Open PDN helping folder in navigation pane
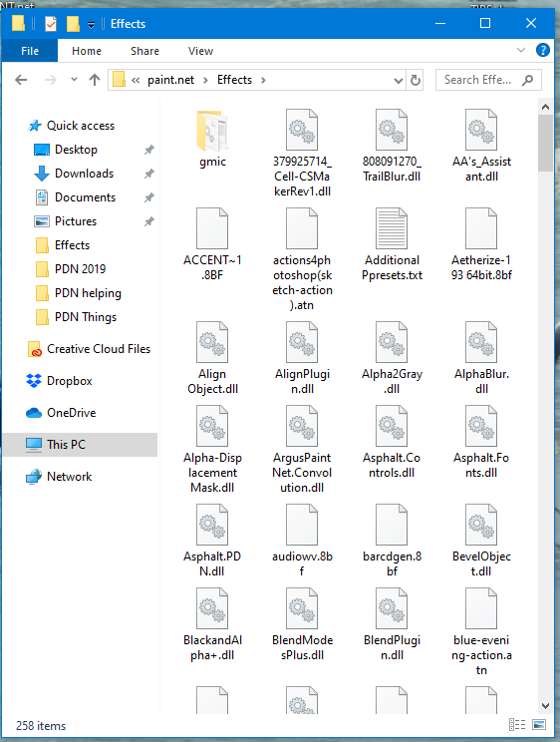This screenshot has width=560, height=742. pyautogui.click(x=88, y=293)
